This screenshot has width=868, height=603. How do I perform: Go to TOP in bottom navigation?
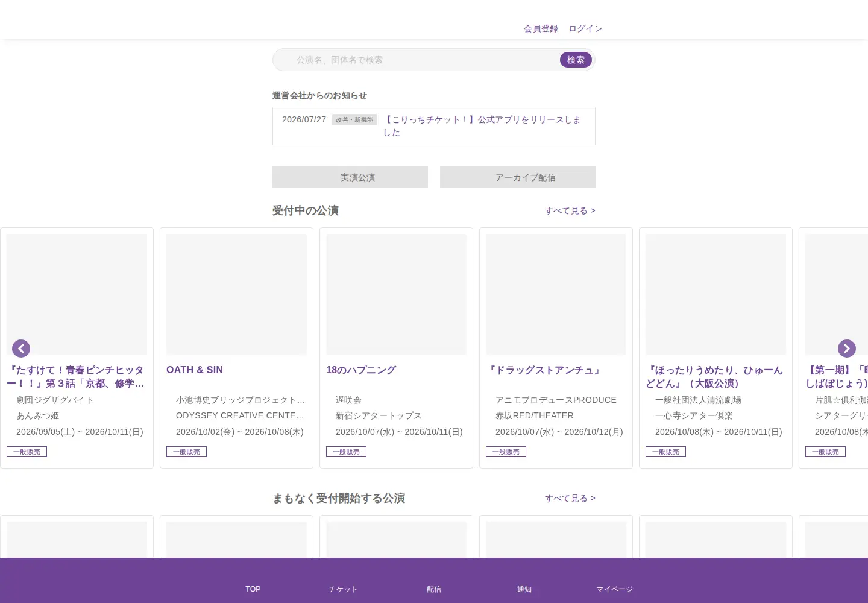pyautogui.click(x=253, y=589)
